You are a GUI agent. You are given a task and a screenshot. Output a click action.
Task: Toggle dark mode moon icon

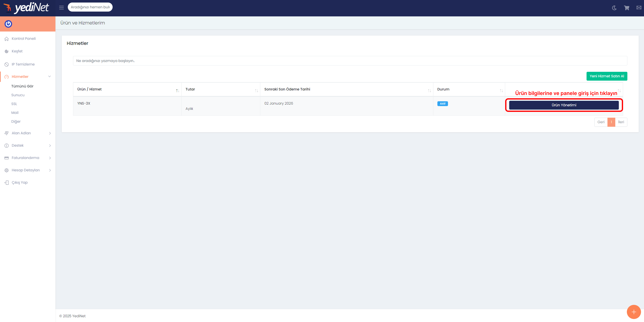point(614,8)
